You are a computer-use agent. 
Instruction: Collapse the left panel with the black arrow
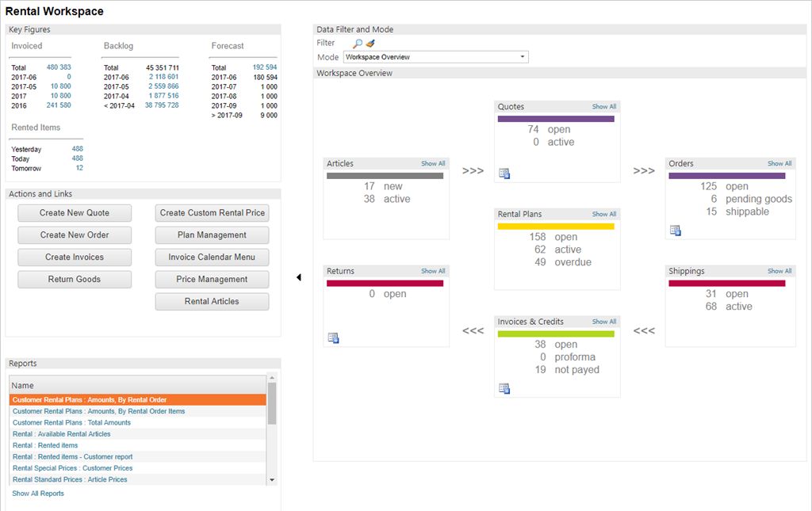pos(299,277)
